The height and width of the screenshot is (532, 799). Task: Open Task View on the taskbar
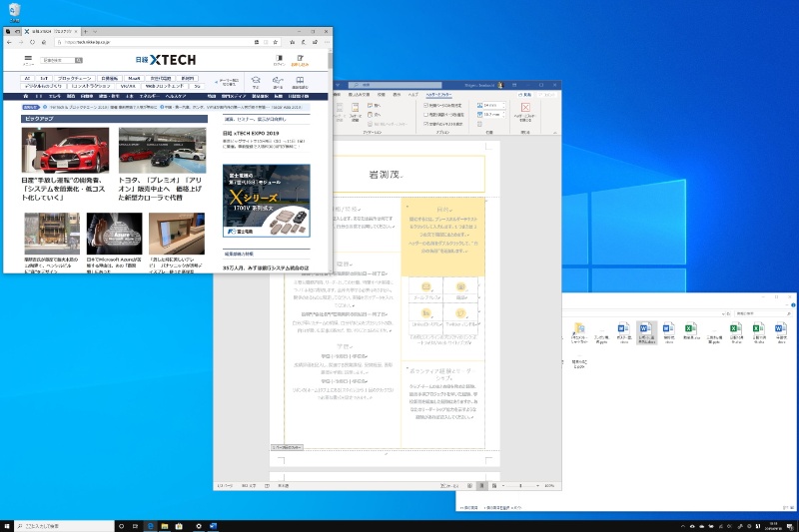click(135, 526)
